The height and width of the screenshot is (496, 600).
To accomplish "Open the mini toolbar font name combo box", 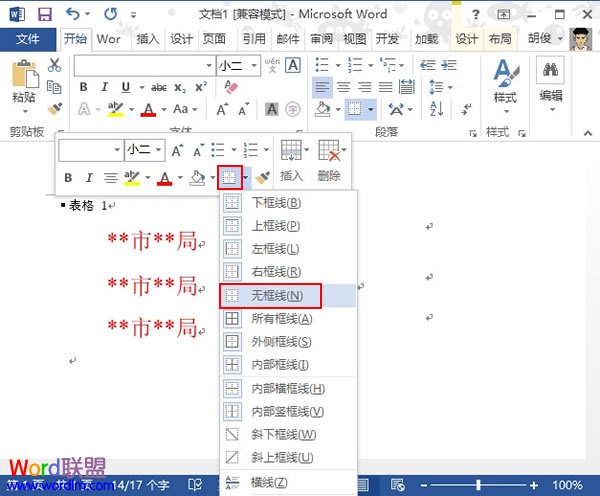I will [88, 150].
